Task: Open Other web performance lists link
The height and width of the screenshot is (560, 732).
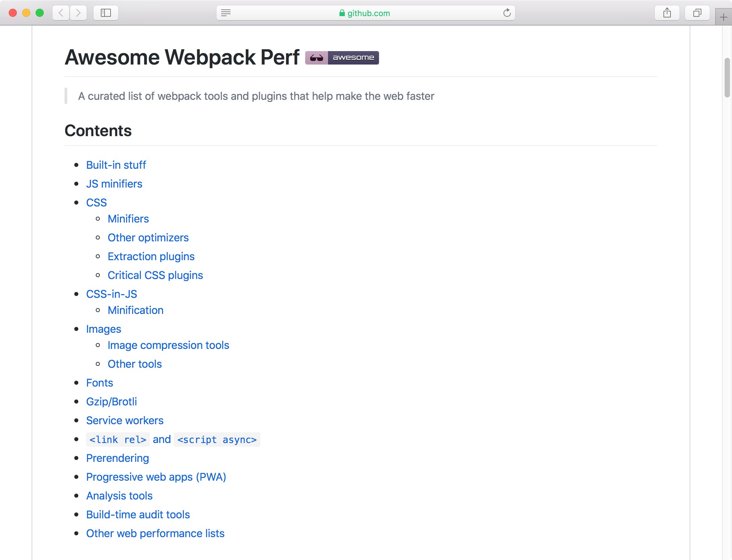Action: tap(155, 533)
